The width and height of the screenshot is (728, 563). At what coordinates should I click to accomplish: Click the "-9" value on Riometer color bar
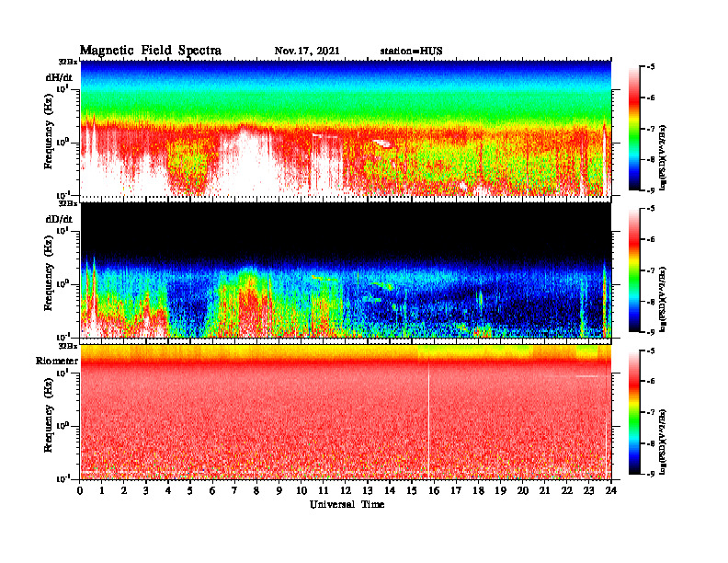click(652, 474)
